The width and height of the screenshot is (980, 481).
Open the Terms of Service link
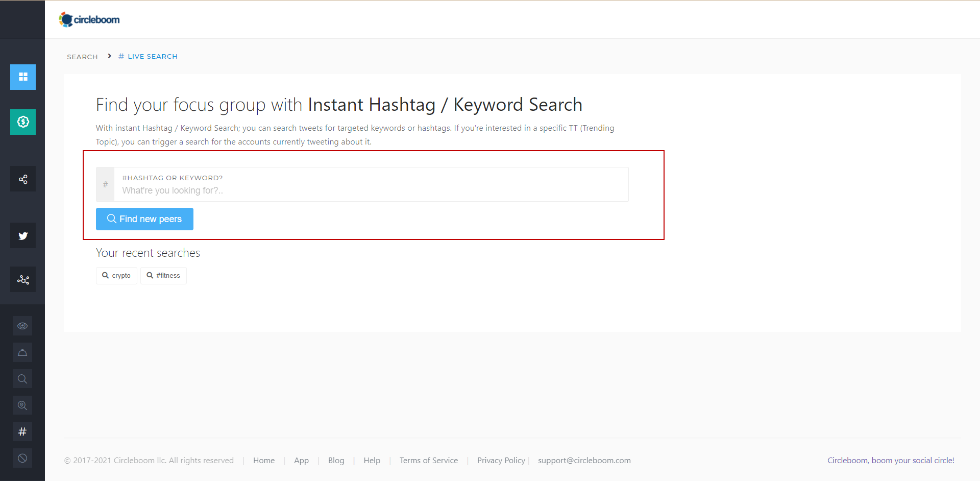(x=428, y=460)
